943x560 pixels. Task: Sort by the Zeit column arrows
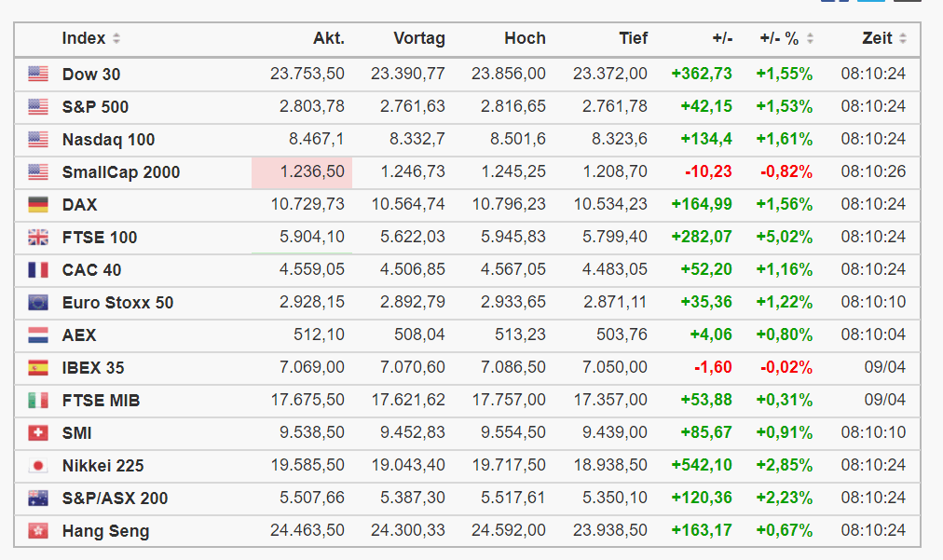[x=903, y=39]
